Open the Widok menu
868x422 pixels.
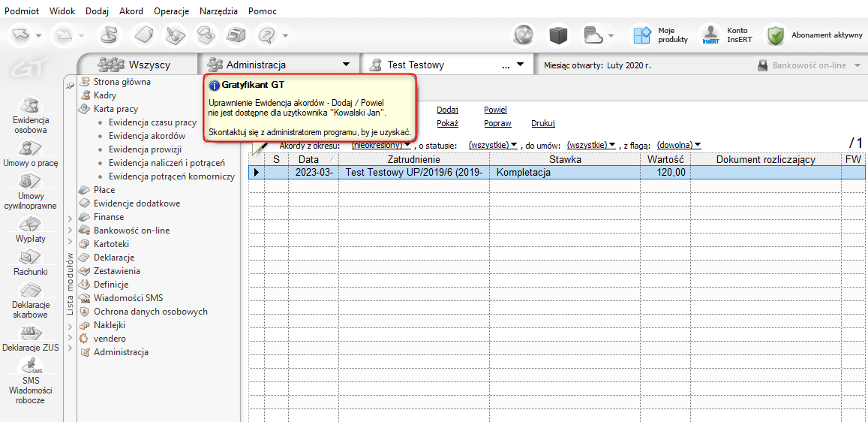point(62,11)
